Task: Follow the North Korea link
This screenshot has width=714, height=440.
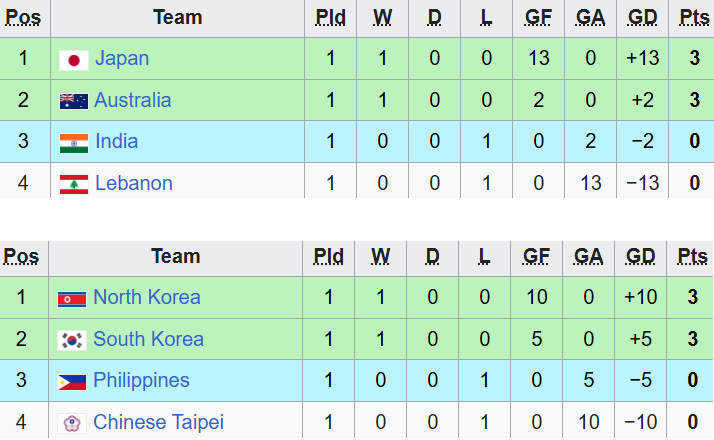Action: point(147,297)
